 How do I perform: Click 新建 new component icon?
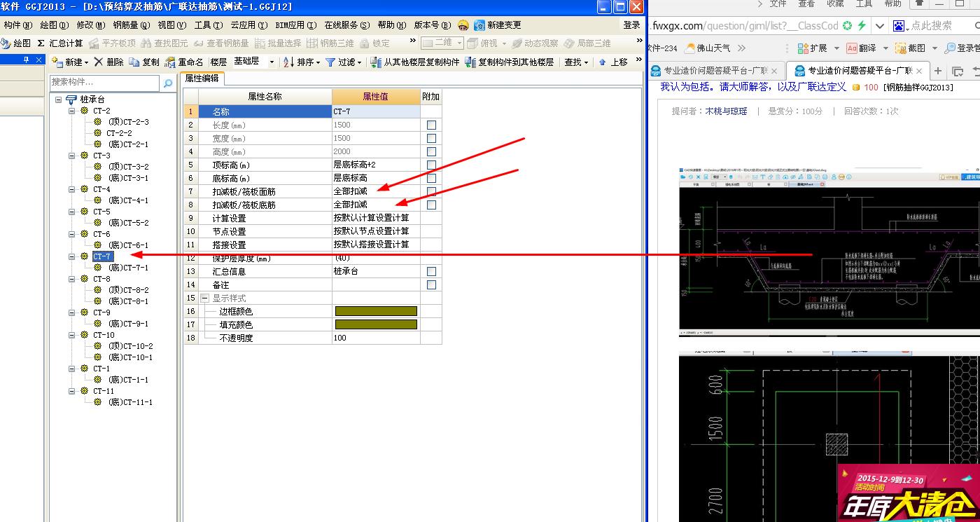click(58, 62)
